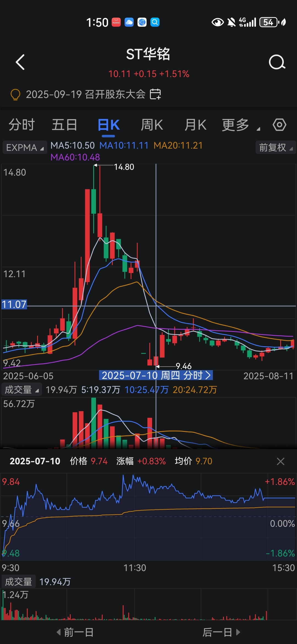Open the 成交量 indicator dropdown below K-line

(22, 389)
